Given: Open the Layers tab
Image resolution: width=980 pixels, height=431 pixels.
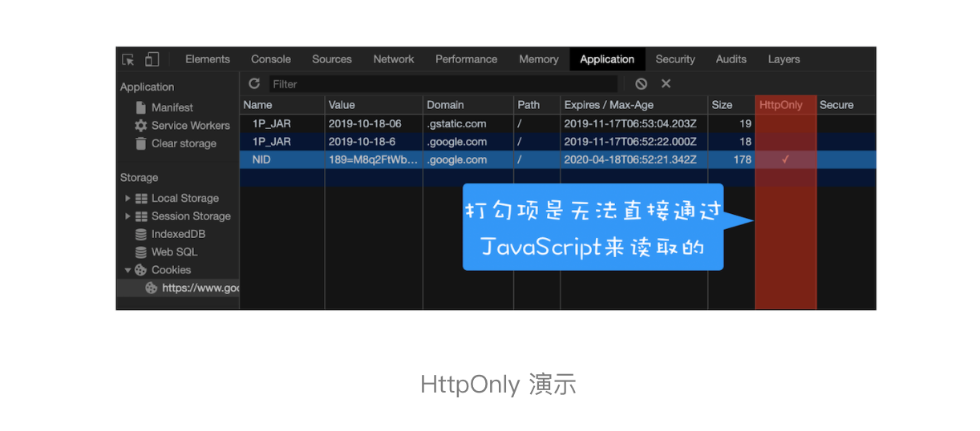Looking at the screenshot, I should pyautogui.click(x=784, y=59).
